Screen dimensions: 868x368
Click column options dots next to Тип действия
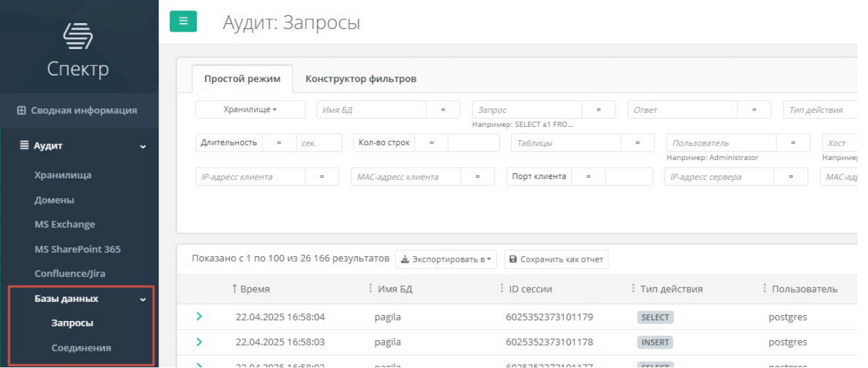pos(633,289)
